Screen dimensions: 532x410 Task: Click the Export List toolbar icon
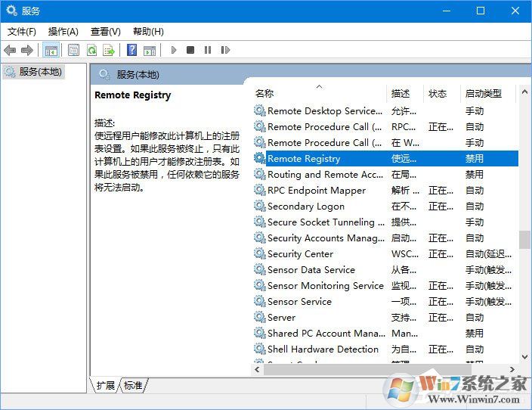point(109,50)
